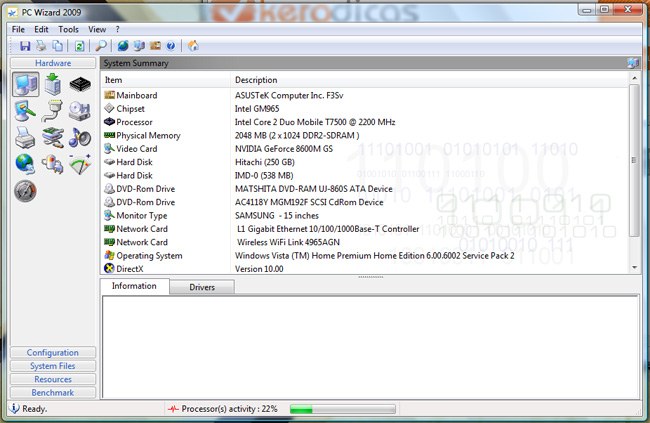The image size is (650, 423).
Task: Select the DVD-Rom Drive AC4118Y SCSI row
Action: (365, 202)
